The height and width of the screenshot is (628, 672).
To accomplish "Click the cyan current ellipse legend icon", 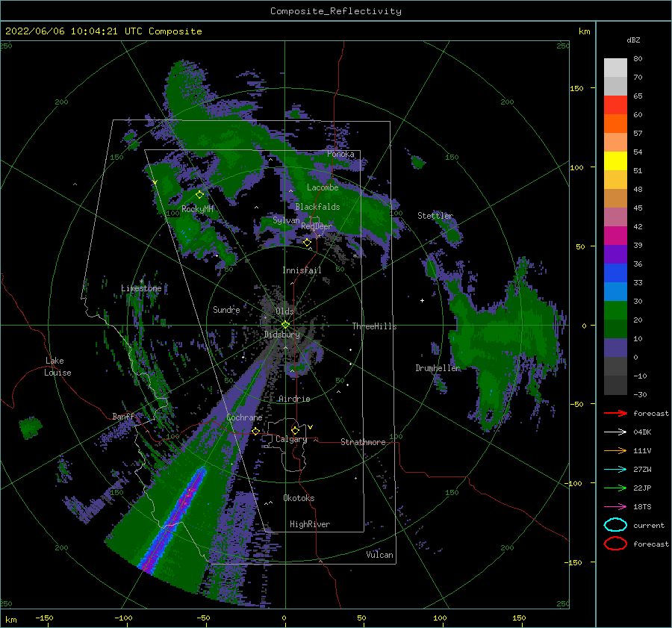I will (x=615, y=525).
